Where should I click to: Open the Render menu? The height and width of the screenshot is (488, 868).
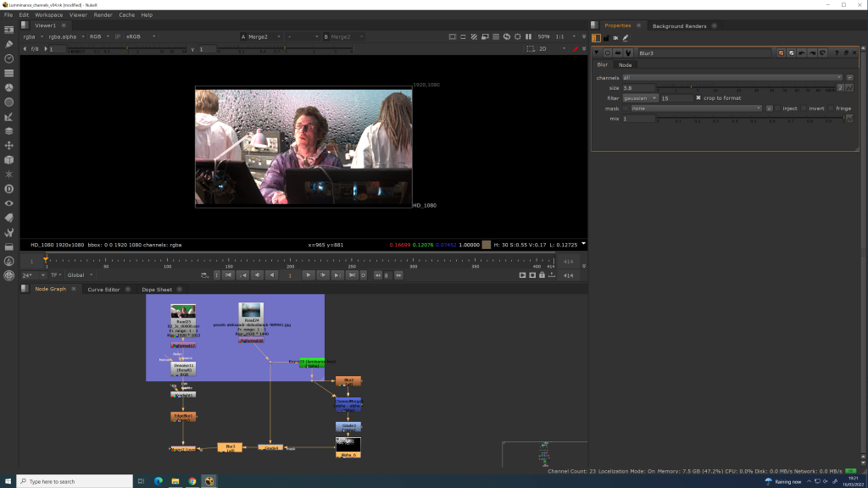coord(103,15)
